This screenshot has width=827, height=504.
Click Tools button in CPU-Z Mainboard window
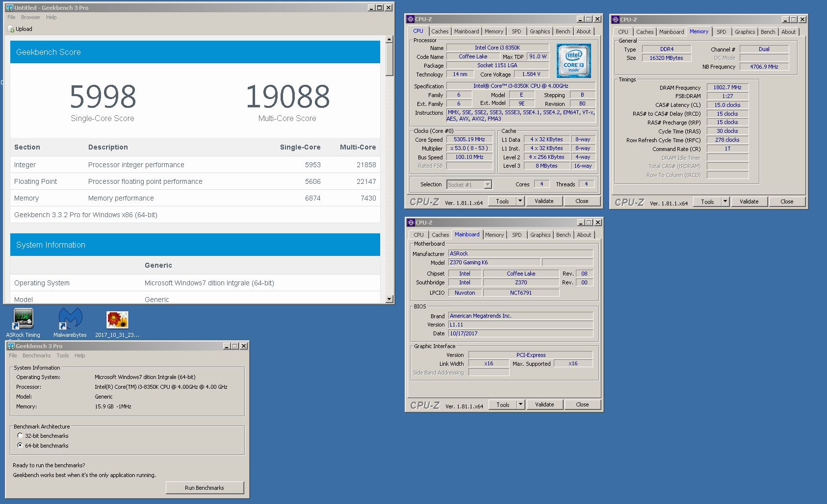coord(503,404)
